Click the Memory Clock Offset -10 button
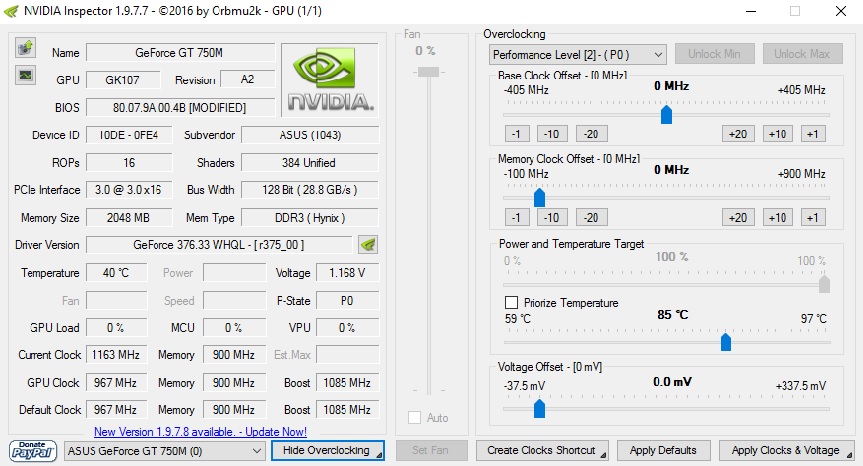 [551, 217]
